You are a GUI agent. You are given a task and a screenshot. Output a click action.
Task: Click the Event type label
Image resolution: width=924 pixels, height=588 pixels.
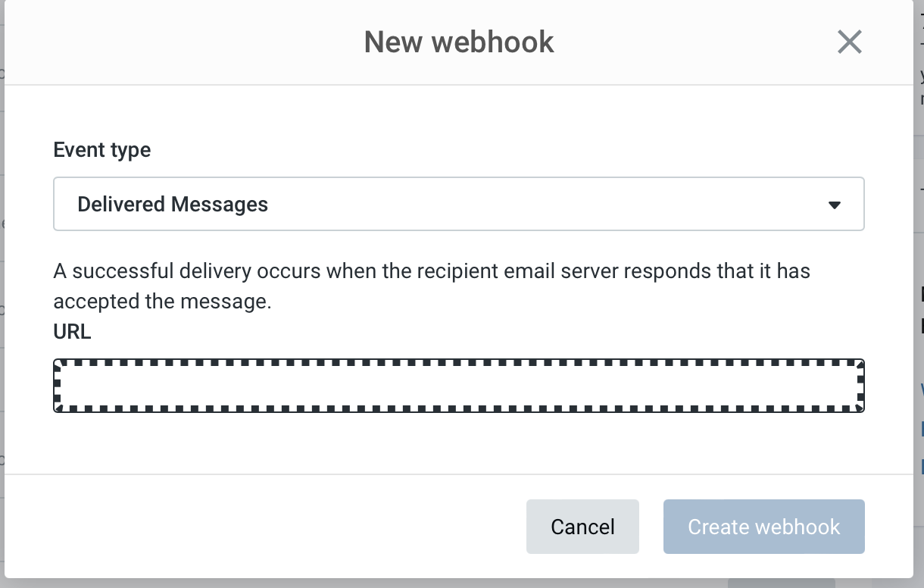102,150
